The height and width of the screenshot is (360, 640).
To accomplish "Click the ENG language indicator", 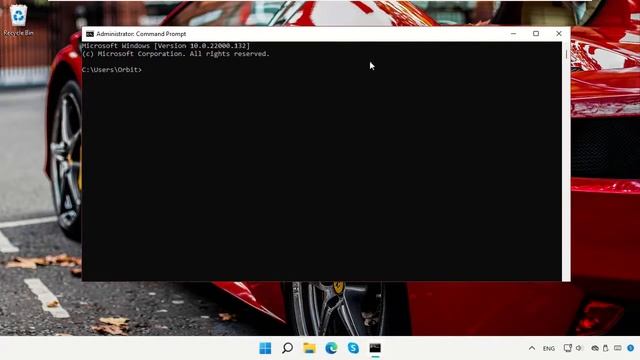I will [549, 349].
